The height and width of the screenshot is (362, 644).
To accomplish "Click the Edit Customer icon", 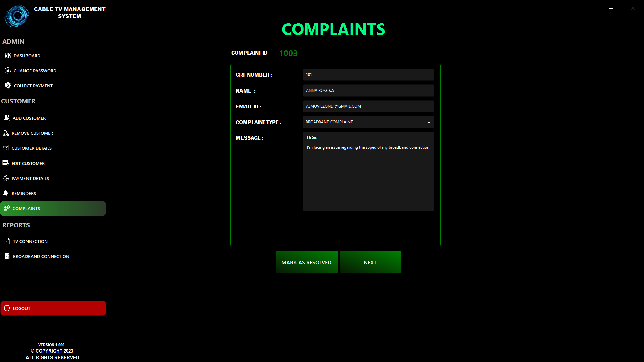I will [x=6, y=163].
